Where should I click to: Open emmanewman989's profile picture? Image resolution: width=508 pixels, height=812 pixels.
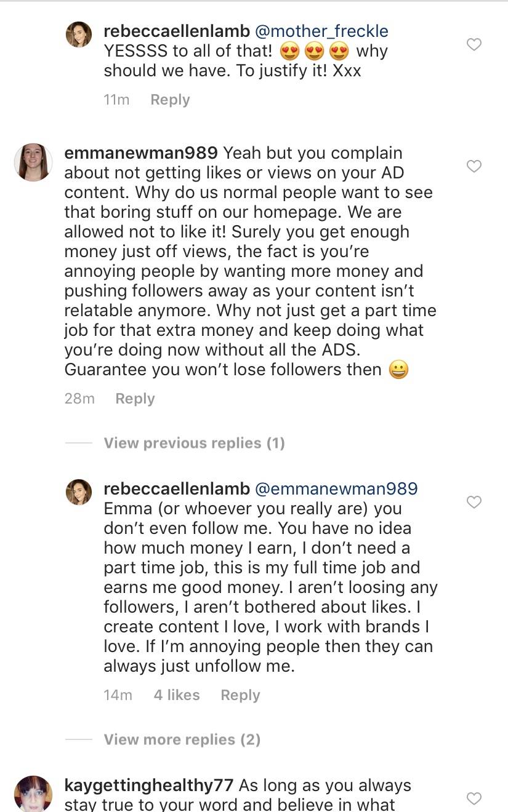pos(33,163)
